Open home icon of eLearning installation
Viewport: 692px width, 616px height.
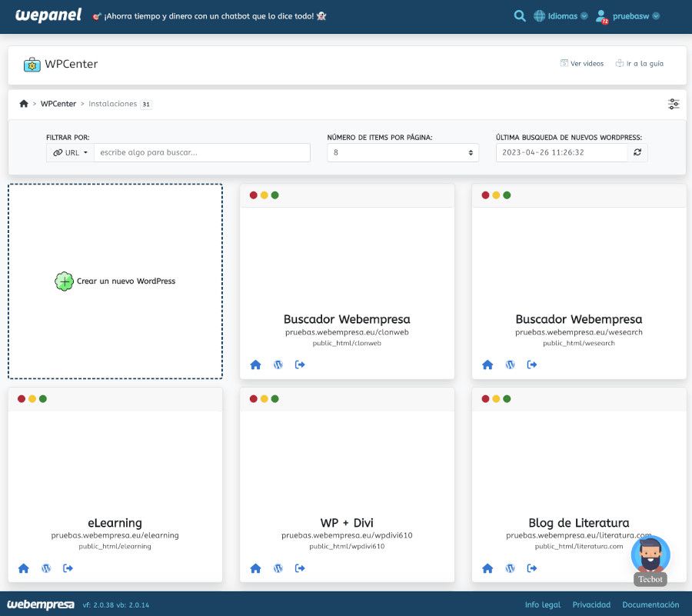(24, 568)
